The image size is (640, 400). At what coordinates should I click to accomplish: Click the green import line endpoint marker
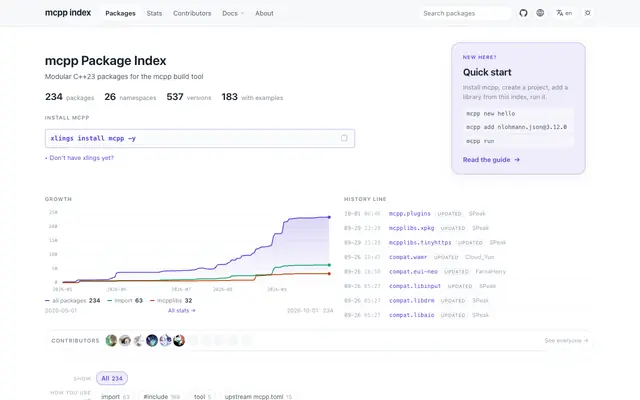(x=329, y=265)
